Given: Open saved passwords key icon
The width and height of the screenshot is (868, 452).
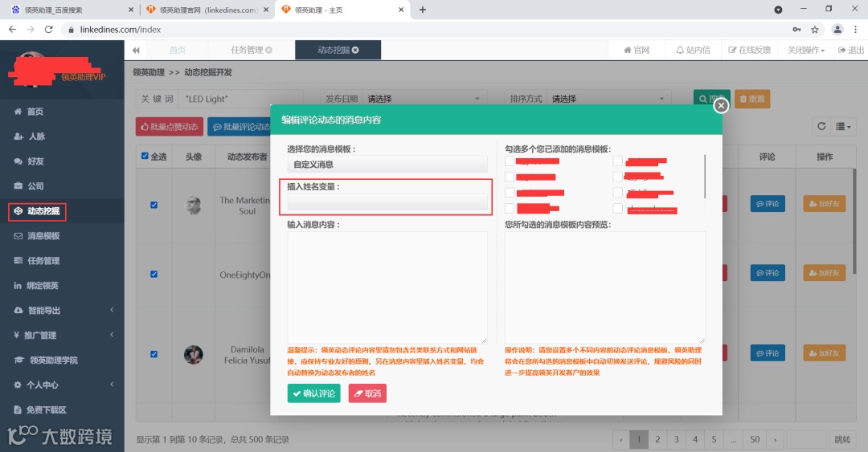Looking at the screenshot, I should click(796, 30).
